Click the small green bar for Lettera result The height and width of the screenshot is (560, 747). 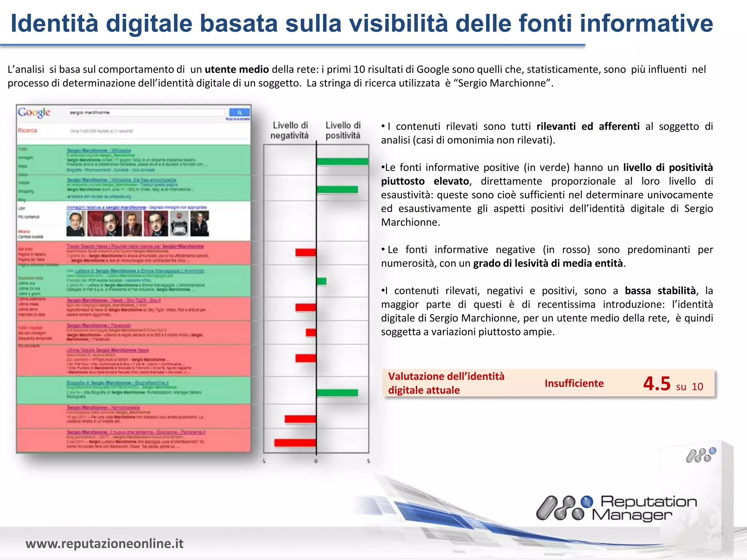[321, 281]
